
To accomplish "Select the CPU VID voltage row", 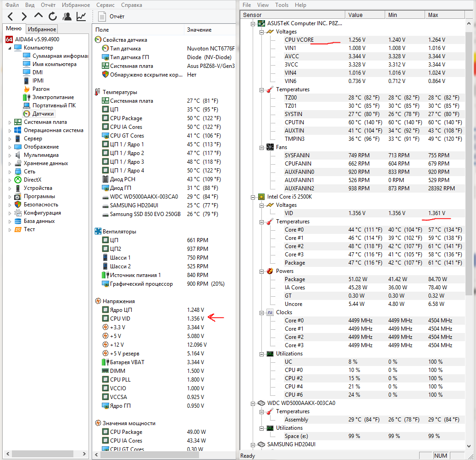I will [x=164, y=318].
